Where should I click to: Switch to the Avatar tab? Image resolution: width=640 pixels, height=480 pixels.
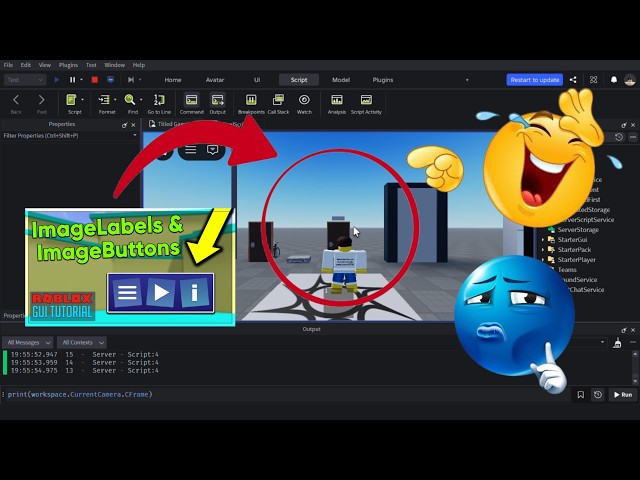[x=215, y=80]
